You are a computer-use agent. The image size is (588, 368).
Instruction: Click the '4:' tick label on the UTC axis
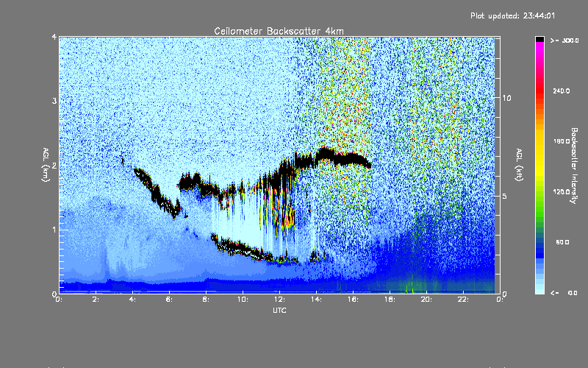point(133,300)
